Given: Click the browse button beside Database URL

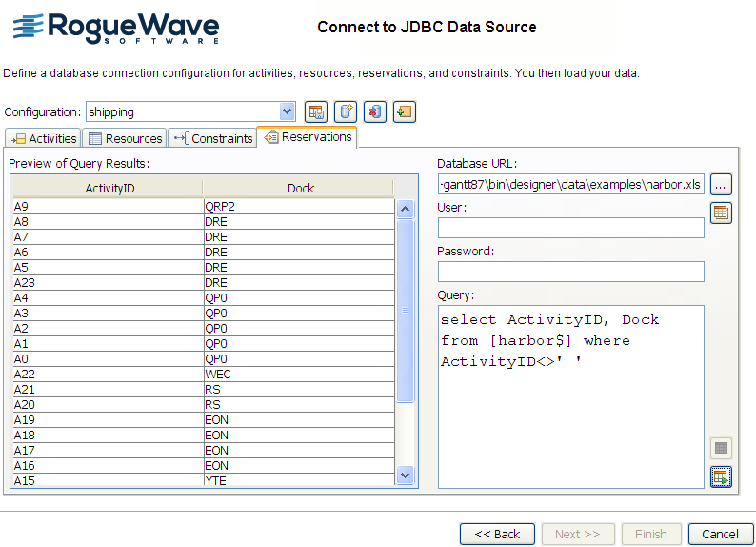Looking at the screenshot, I should (x=721, y=183).
